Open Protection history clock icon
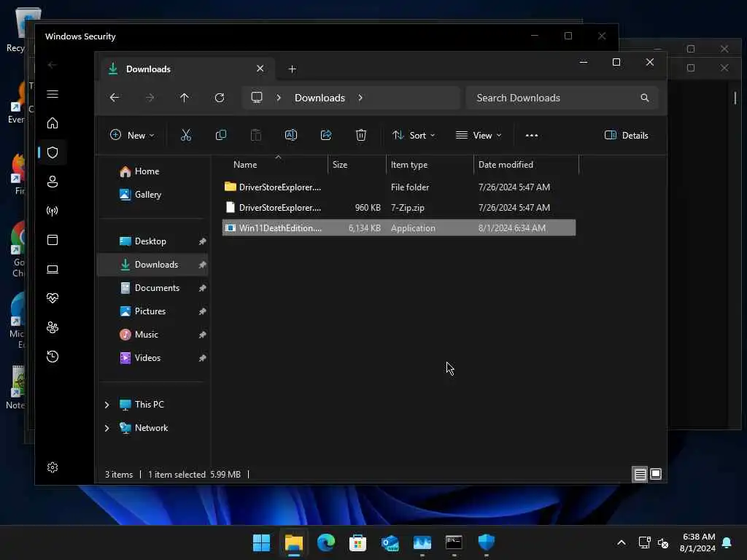The height and width of the screenshot is (560, 747). pyautogui.click(x=53, y=357)
